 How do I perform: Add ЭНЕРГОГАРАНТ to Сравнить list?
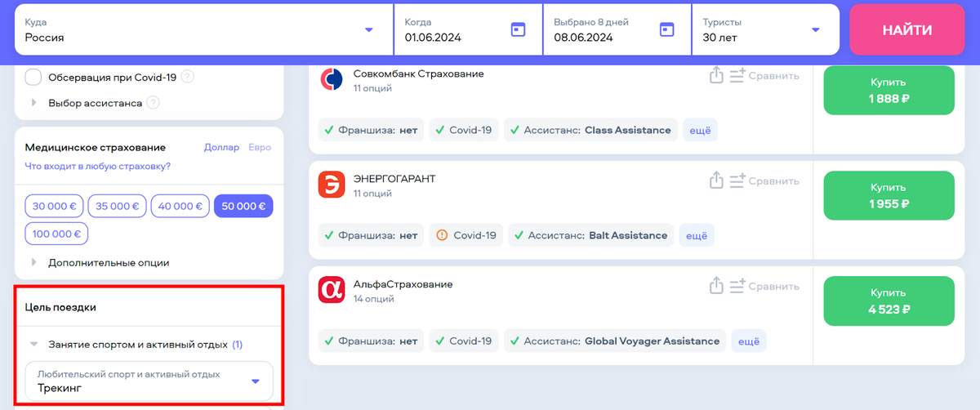click(x=764, y=181)
